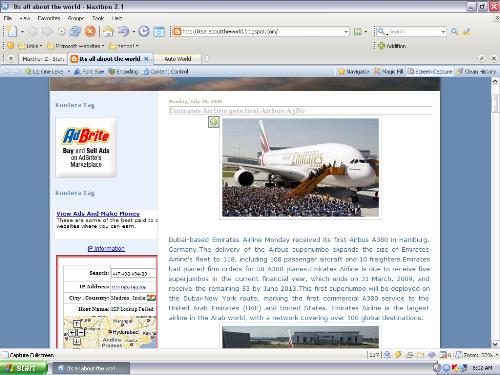Click the small green icon beside the airplane photo
This screenshot has height=375, width=500.
pos(213,122)
